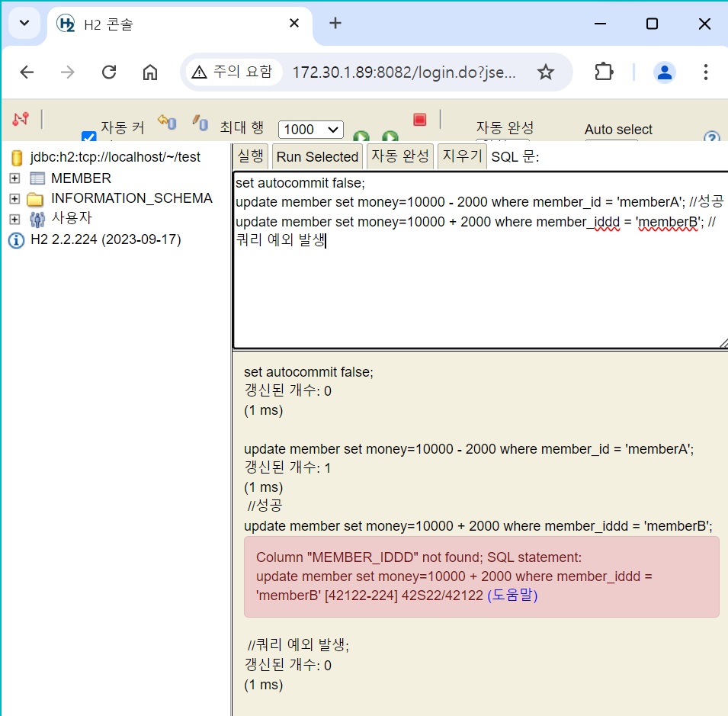This screenshot has height=716, width=728.
Task: Click the 자동 완성 toolbar label
Action: (505, 127)
